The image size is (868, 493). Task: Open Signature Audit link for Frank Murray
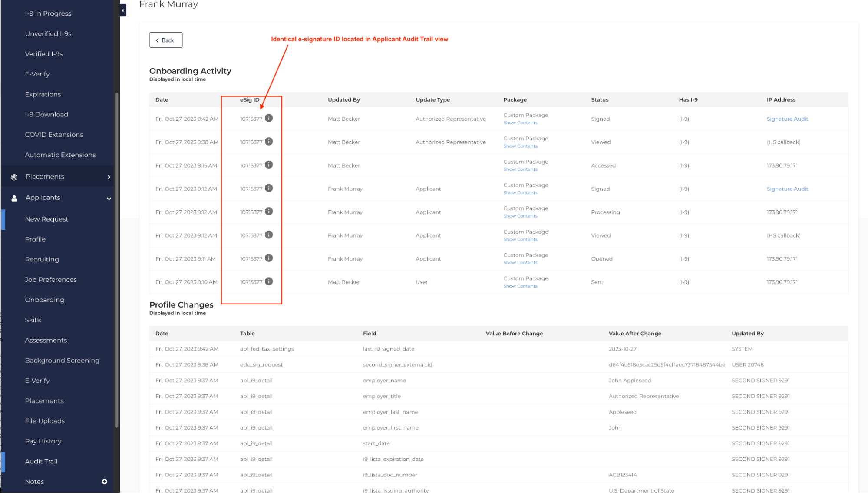787,189
